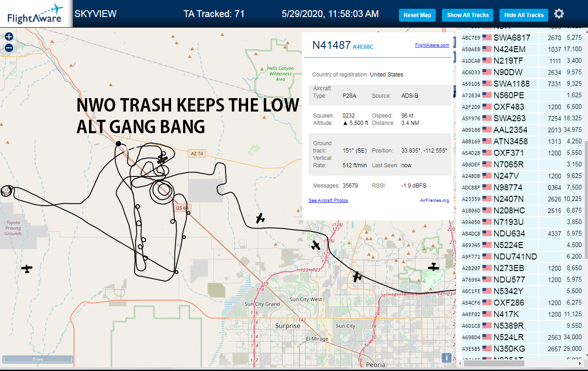This screenshot has width=588, height=371.
Task: Select the SWA1188 flight row
Action: (x=523, y=84)
